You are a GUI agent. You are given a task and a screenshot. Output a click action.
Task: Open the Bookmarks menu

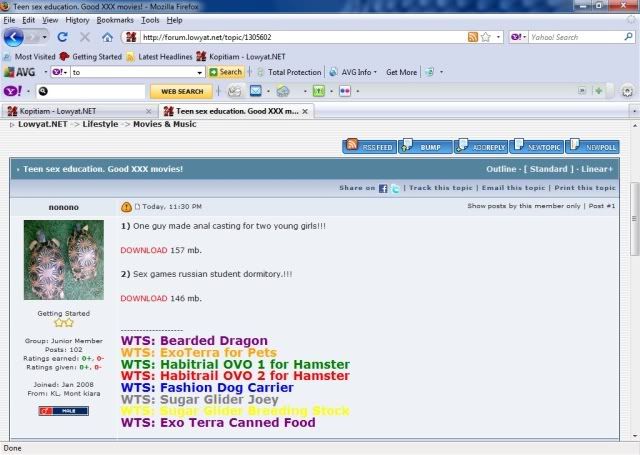(114, 20)
